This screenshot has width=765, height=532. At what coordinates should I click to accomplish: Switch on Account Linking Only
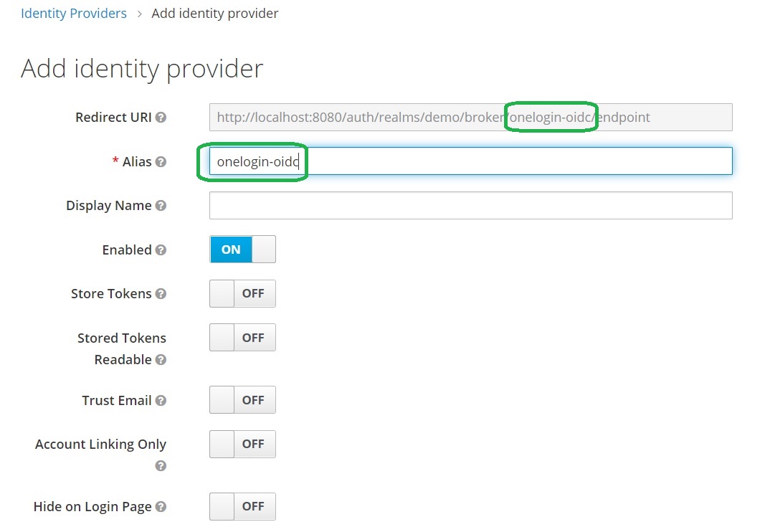click(x=242, y=445)
